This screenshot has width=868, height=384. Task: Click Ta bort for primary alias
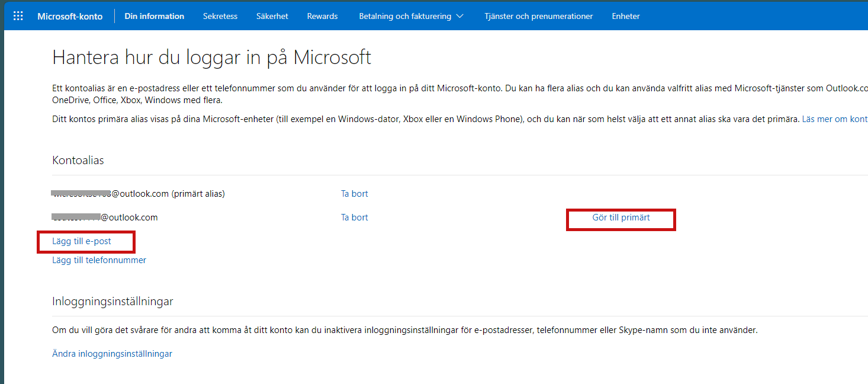[x=355, y=194]
